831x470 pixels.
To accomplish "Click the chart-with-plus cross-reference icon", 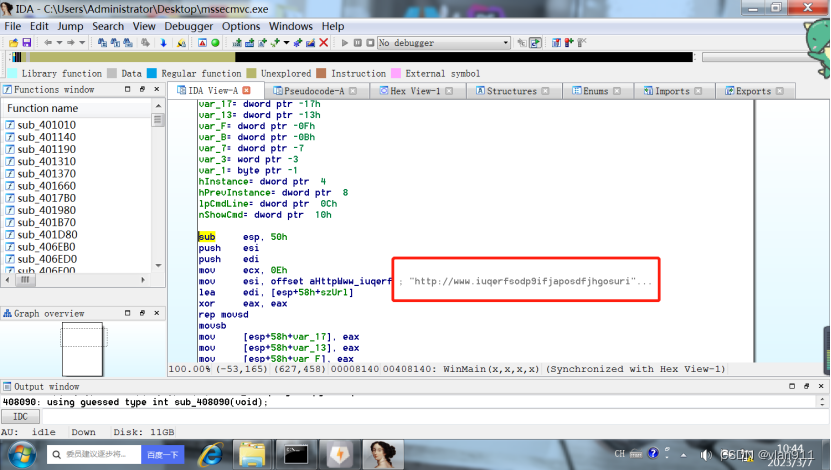I will click(x=237, y=42).
